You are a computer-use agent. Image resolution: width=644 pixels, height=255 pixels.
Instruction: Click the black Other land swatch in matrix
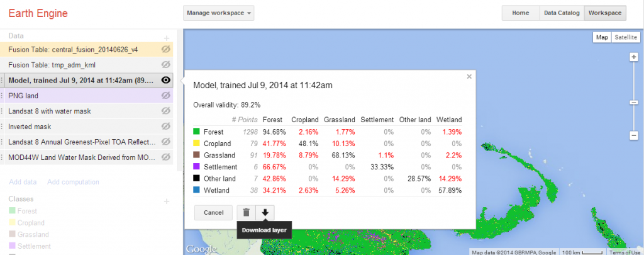[x=196, y=179]
